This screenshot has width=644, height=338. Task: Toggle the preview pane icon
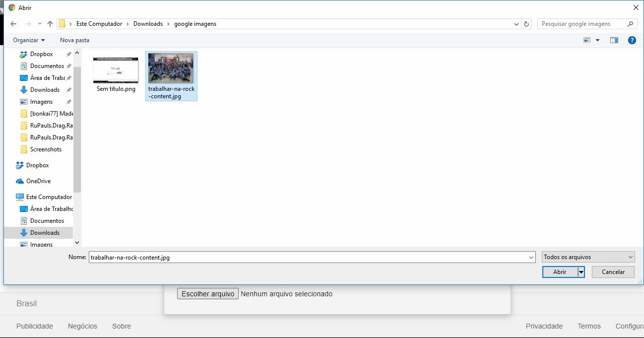click(614, 40)
